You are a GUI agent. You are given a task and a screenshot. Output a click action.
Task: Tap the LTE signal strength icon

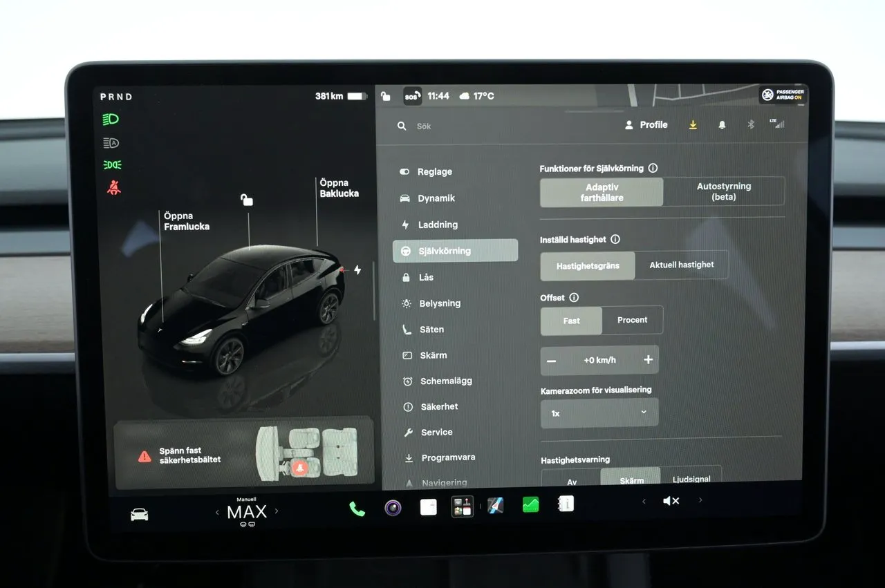[777, 124]
